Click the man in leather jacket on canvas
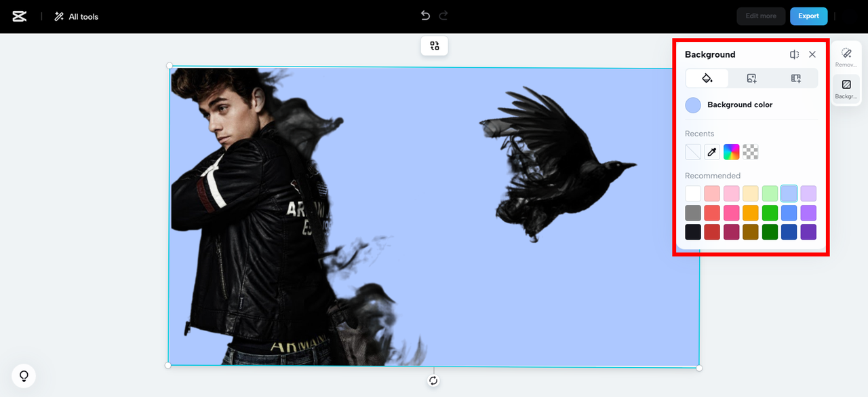Image resolution: width=868 pixels, height=397 pixels. (x=254, y=217)
